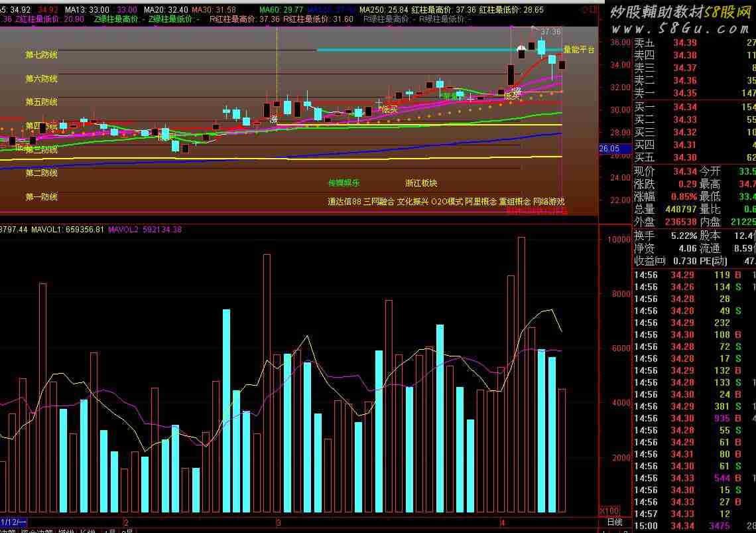Open the 三网融合 concept tag

379,201
